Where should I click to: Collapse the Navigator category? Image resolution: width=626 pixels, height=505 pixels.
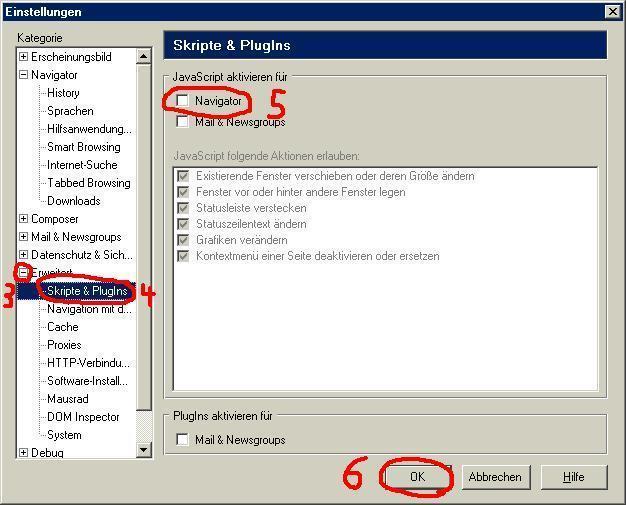tap(23, 75)
